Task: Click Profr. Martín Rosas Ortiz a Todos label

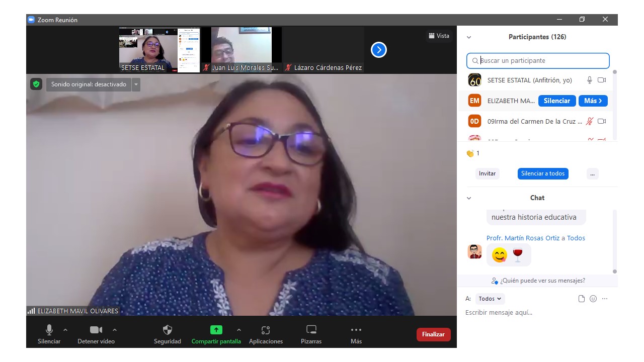Action: 536,238
